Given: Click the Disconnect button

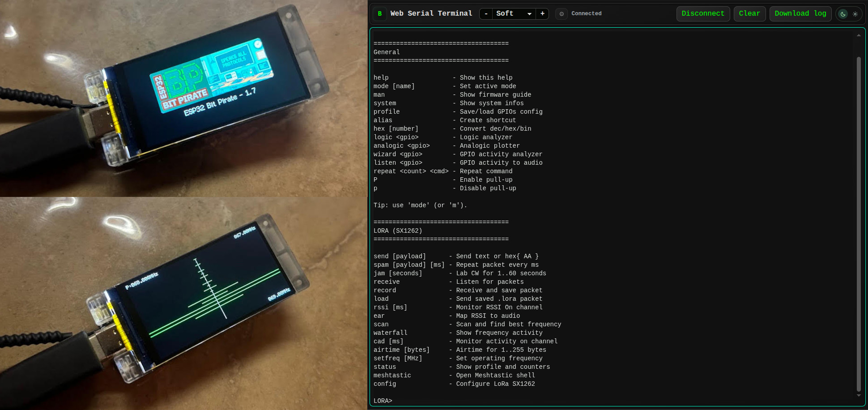Looking at the screenshot, I should click(703, 13).
